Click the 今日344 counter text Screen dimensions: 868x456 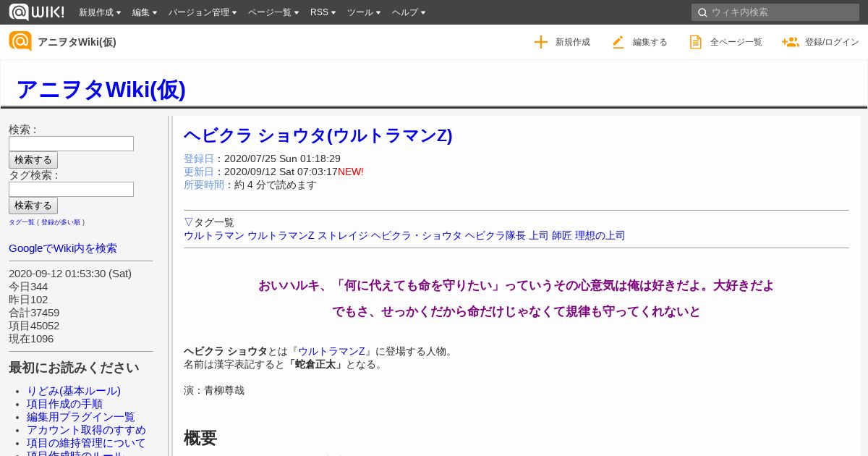coord(28,287)
